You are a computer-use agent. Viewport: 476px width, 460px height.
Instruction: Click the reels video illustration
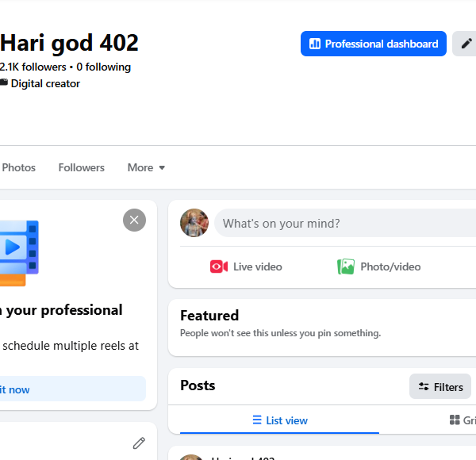(x=19, y=253)
